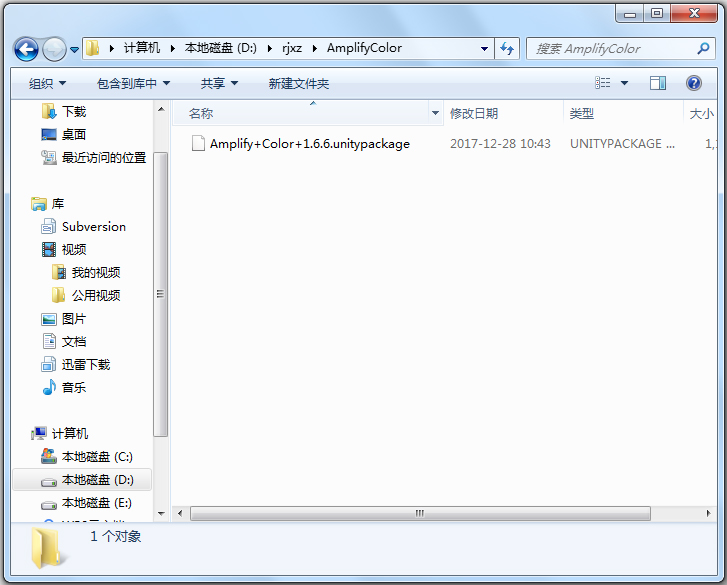Click the UNITYPACKAGE type cell
The width and height of the screenshot is (727, 585).
622,144
